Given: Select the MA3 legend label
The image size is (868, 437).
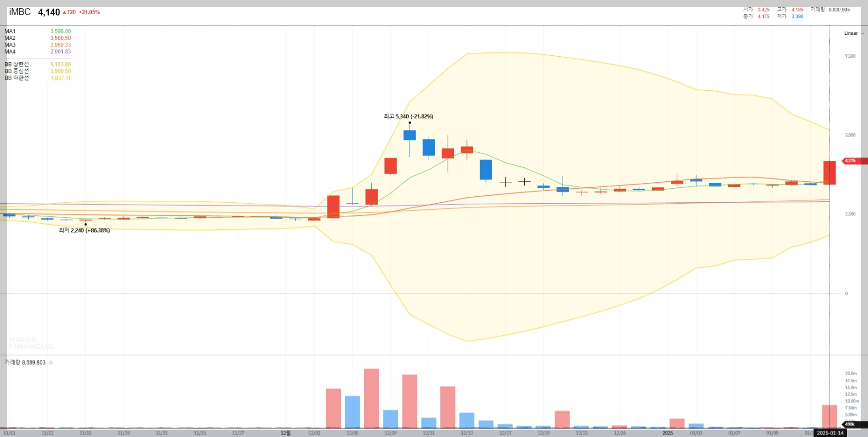Looking at the screenshot, I should (10, 45).
